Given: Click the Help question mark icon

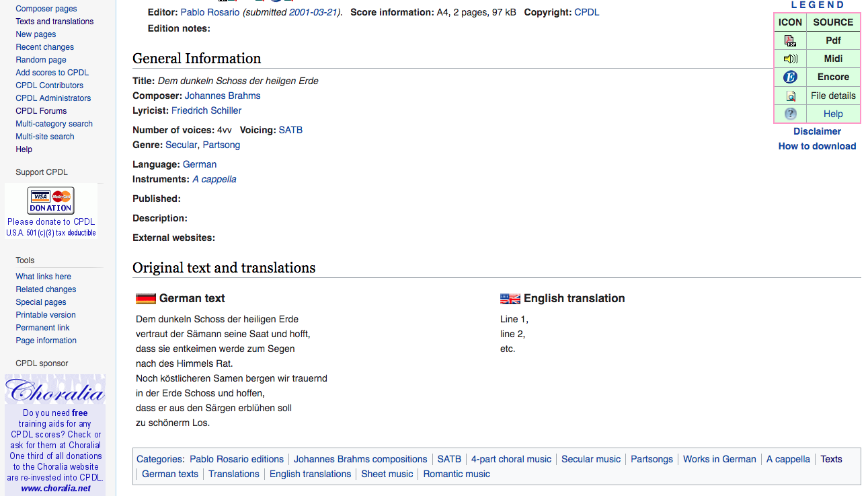Looking at the screenshot, I should click(790, 114).
